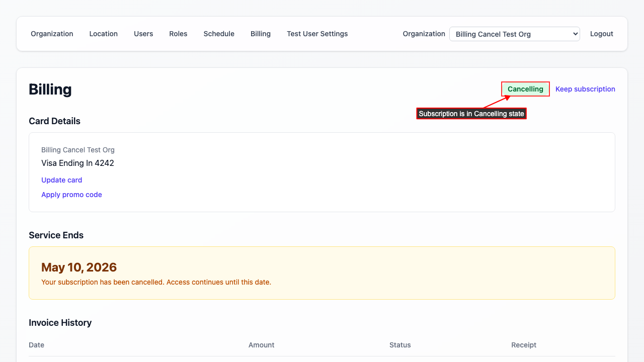Click the Keep subscription link
This screenshot has height=362, width=644.
tap(585, 89)
